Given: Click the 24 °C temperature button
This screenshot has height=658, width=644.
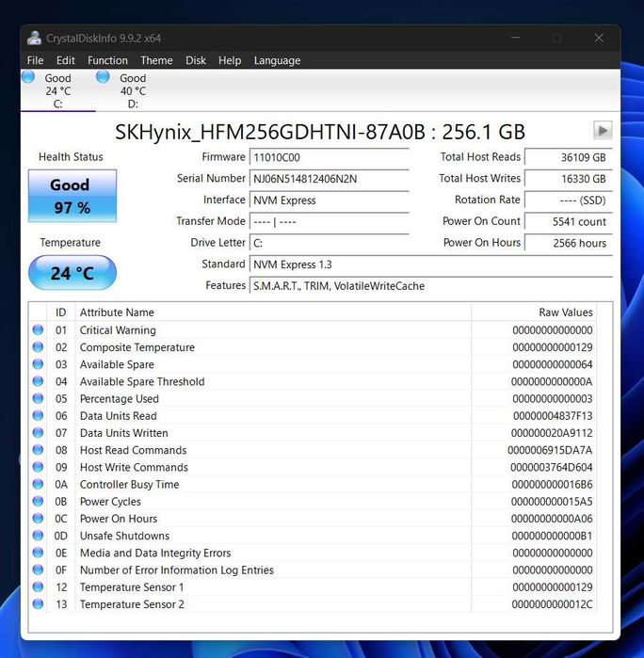Looking at the screenshot, I should point(72,273).
